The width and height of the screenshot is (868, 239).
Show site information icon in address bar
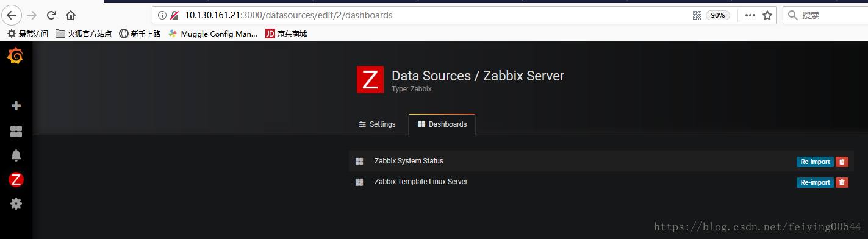coord(162,15)
